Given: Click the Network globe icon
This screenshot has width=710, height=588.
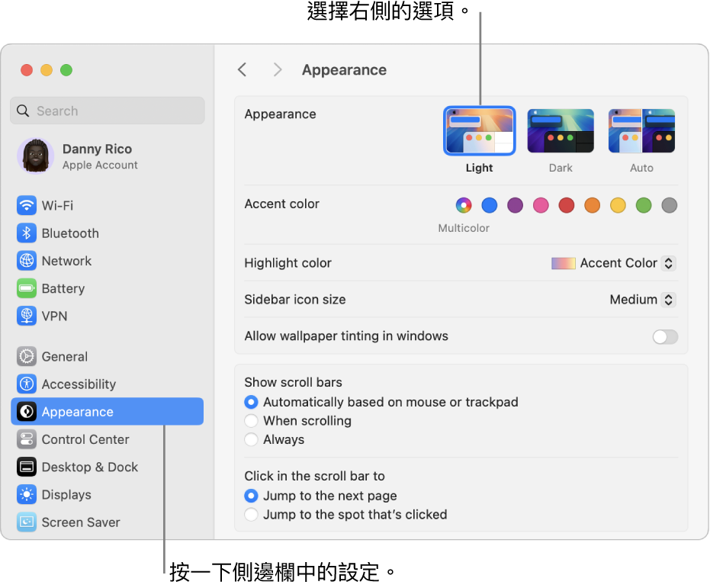Looking at the screenshot, I should point(27,261).
